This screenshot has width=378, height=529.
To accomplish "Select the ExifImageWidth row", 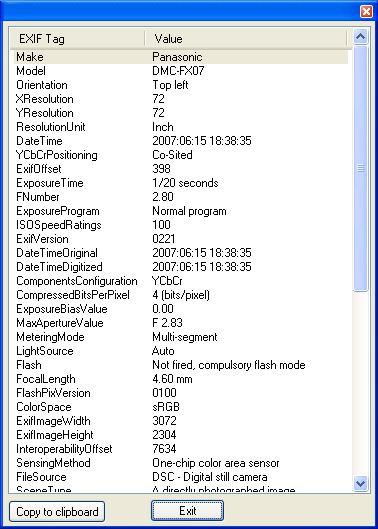I will (181, 421).
